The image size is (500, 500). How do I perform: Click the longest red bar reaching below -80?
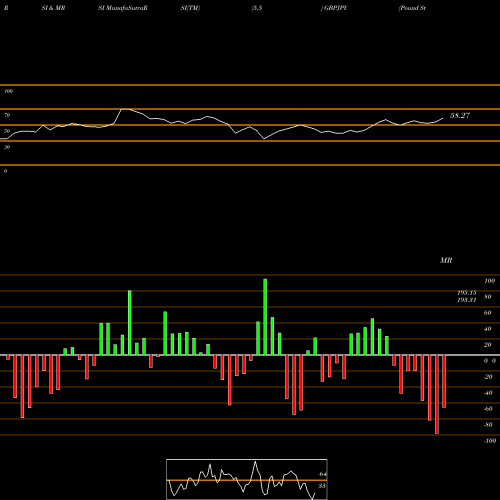click(x=437, y=394)
